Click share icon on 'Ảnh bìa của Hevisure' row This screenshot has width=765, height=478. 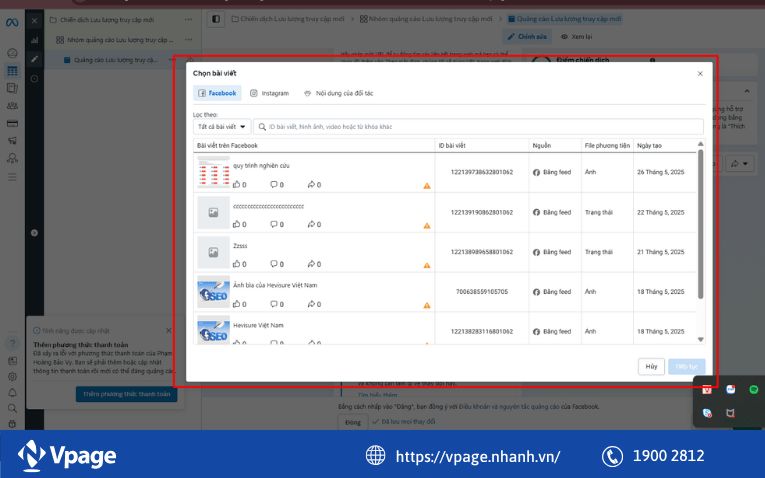311,304
